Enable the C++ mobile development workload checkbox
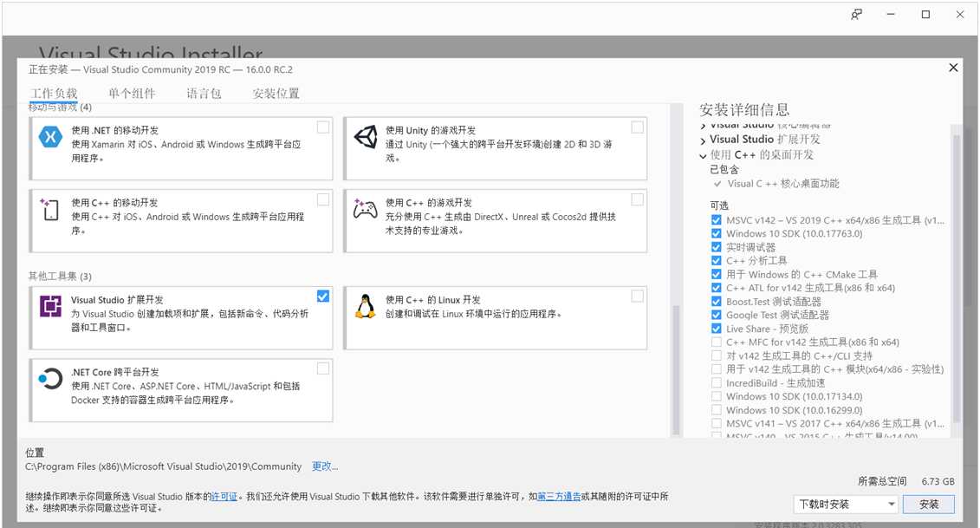Image resolution: width=980 pixels, height=528 pixels. [323, 199]
